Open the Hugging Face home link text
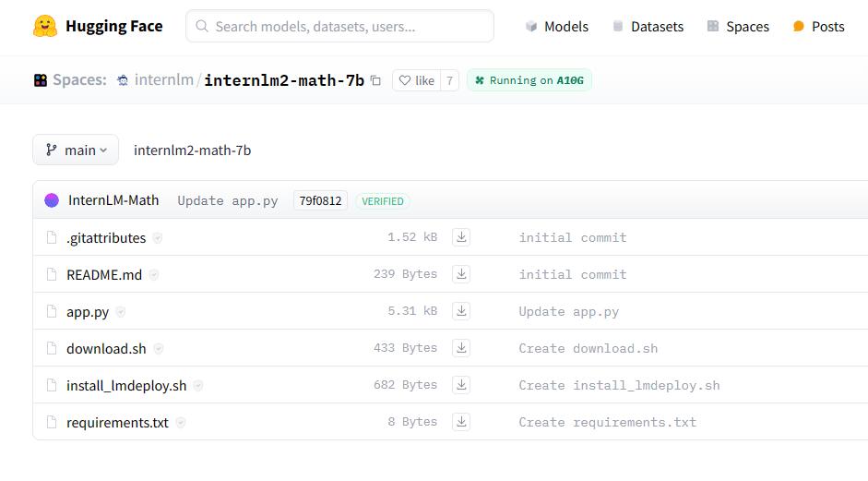 (114, 26)
